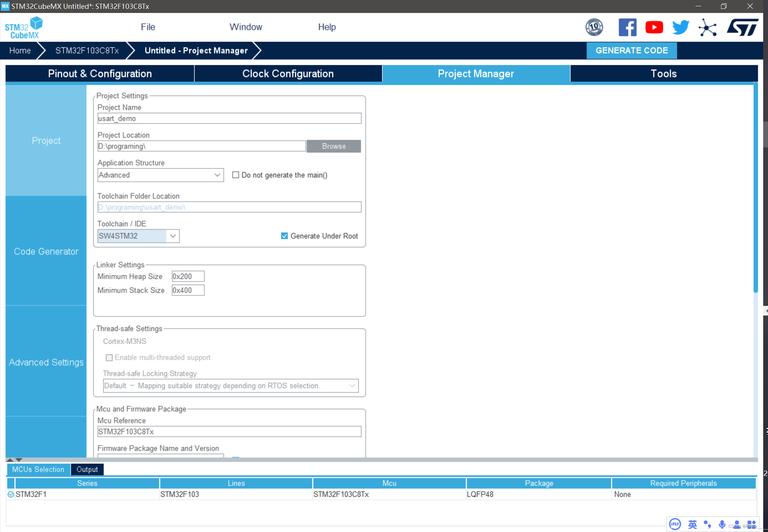Switch to Pinout & Configuration tab
This screenshot has height=532, width=768.
pyautogui.click(x=100, y=74)
